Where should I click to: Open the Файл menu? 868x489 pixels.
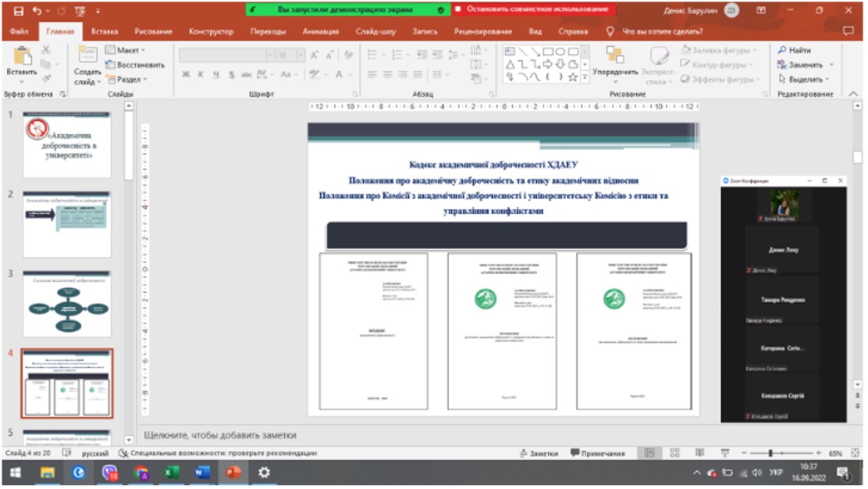pos(19,31)
